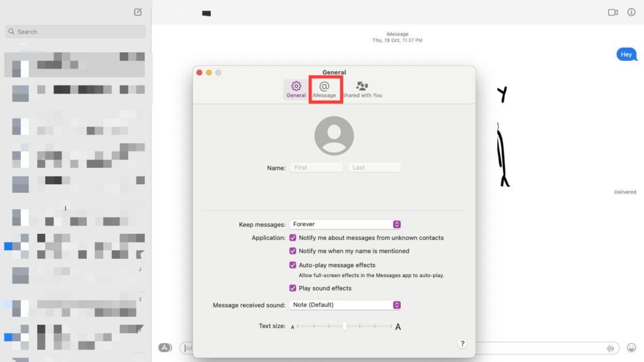644x362 pixels.
Task: Toggle notify when my name is mentioned
Action: click(292, 251)
